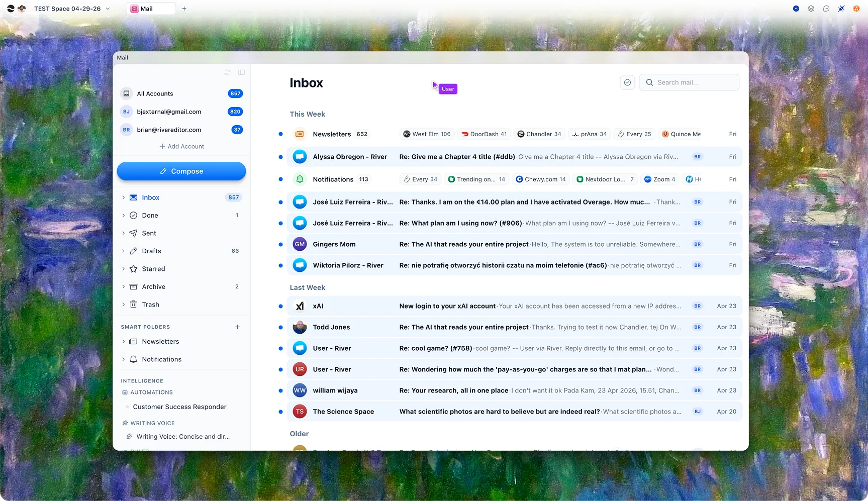This screenshot has width=868, height=501.
Task: Add a new smart folder with plus icon
Action: (237, 327)
